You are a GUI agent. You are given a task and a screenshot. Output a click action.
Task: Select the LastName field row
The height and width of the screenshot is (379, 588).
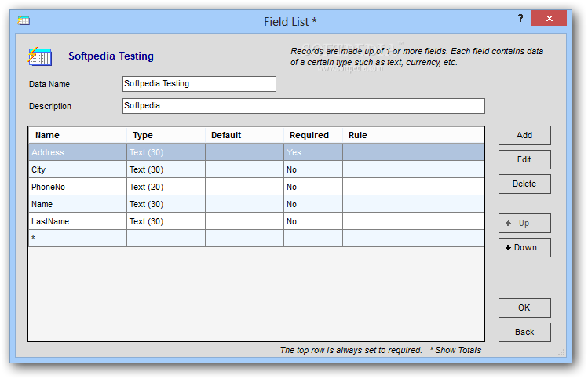(x=256, y=221)
